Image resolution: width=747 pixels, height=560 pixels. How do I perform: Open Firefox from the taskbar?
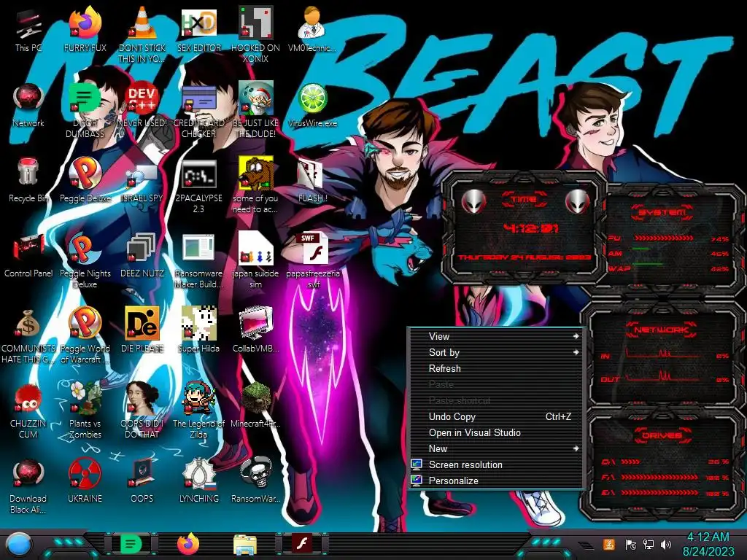coord(189,544)
